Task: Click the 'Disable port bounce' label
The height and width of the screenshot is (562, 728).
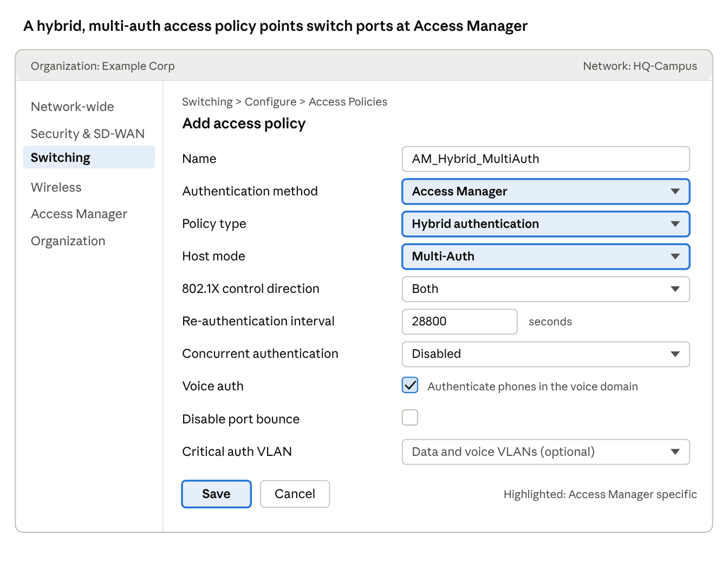Action: (x=241, y=419)
